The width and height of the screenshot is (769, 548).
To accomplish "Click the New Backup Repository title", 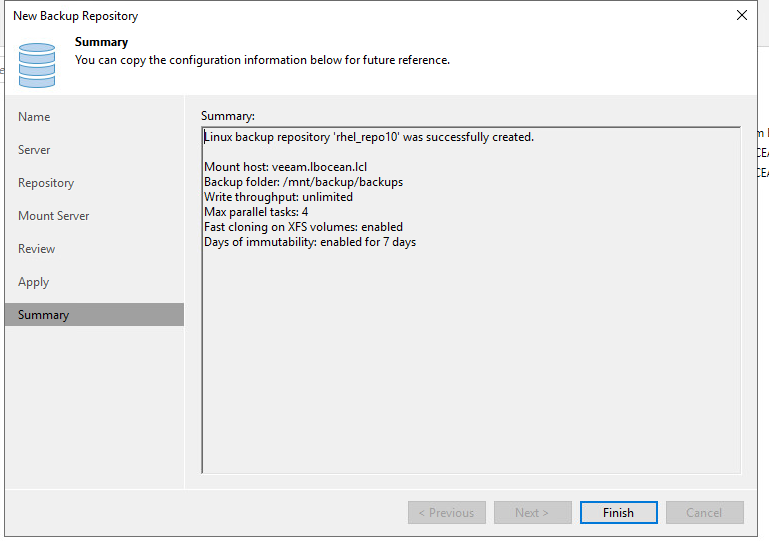I will tap(76, 16).
